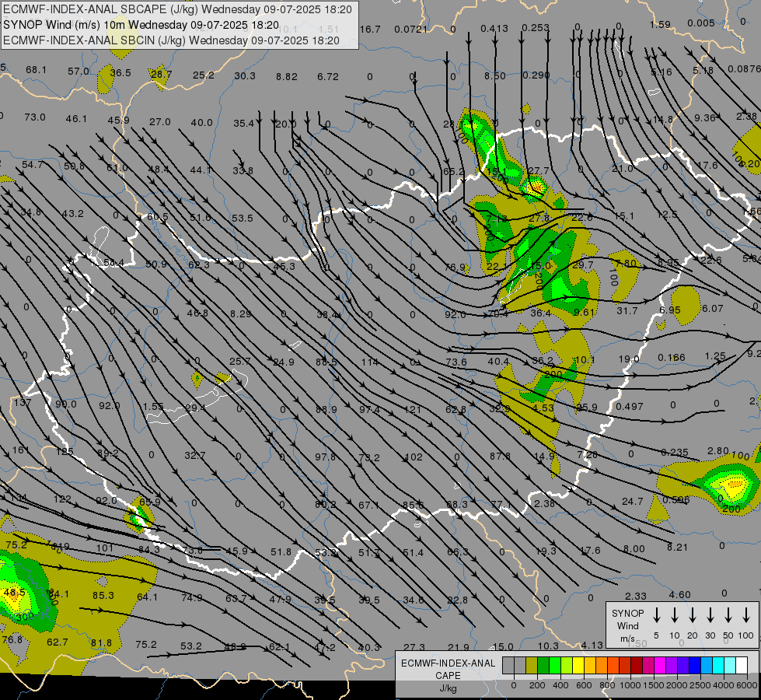The width and height of the screenshot is (761, 700).
Task: Pick the dark green CAPE legend swatch
Action: [543, 666]
